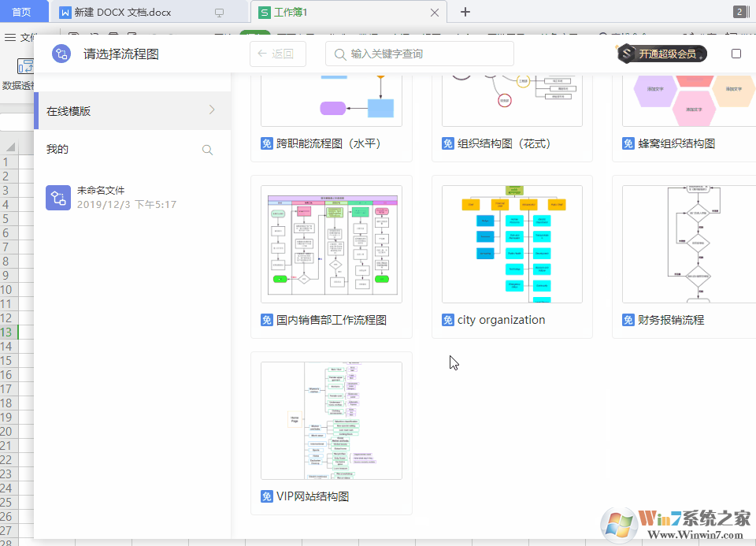The image size is (756, 546).
Task: Select the city organization template preview
Action: pyautogui.click(x=512, y=243)
